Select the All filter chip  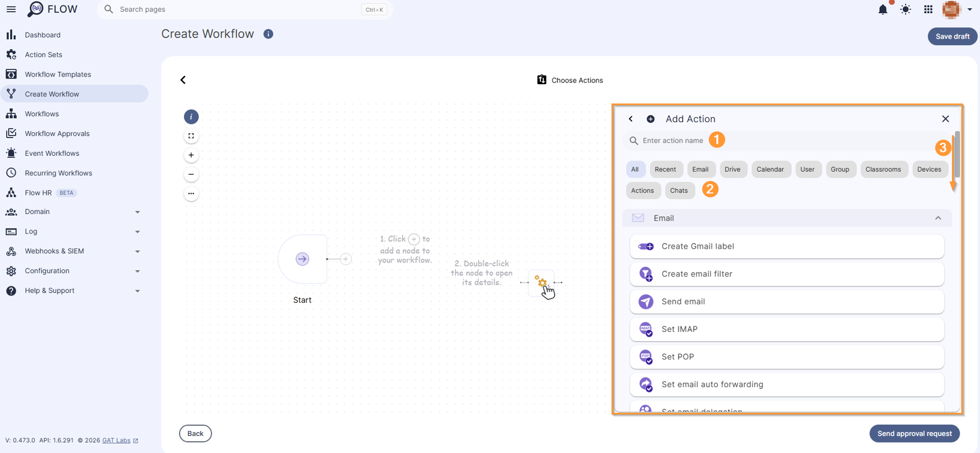[x=635, y=170]
